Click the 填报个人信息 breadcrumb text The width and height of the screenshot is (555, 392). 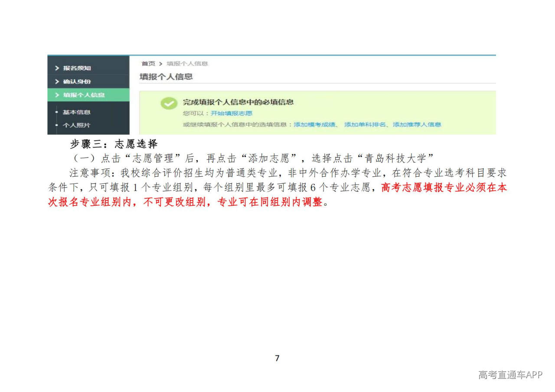point(187,64)
